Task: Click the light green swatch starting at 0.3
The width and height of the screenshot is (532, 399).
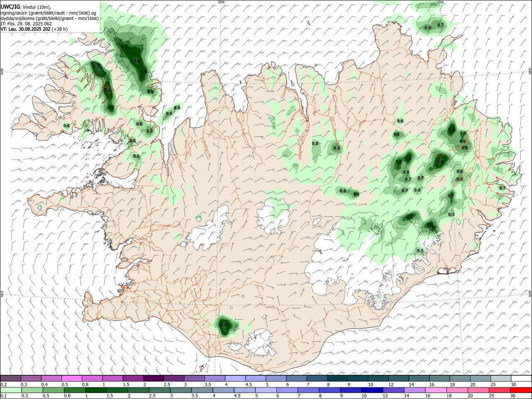Action: click(x=32, y=390)
